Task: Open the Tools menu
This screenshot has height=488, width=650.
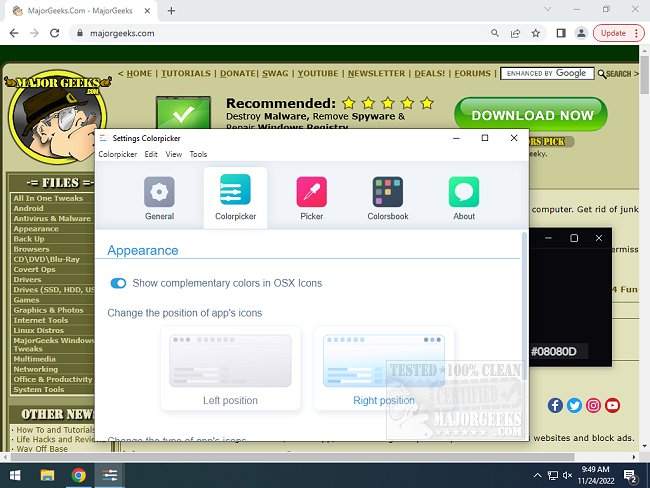Action: 198,154
